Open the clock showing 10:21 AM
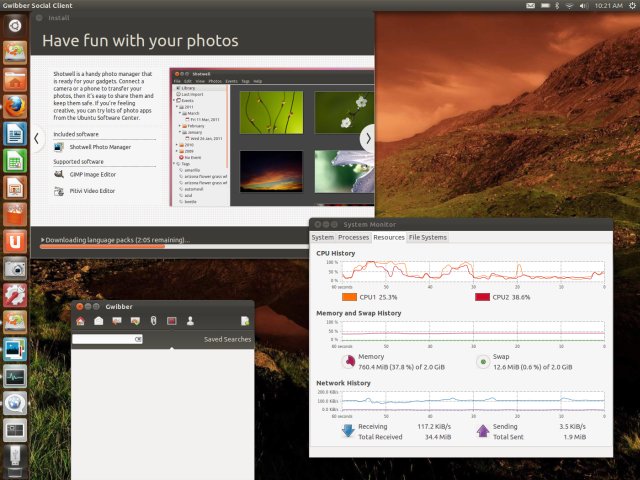Viewport: 640px width, 480px height. (609, 5)
